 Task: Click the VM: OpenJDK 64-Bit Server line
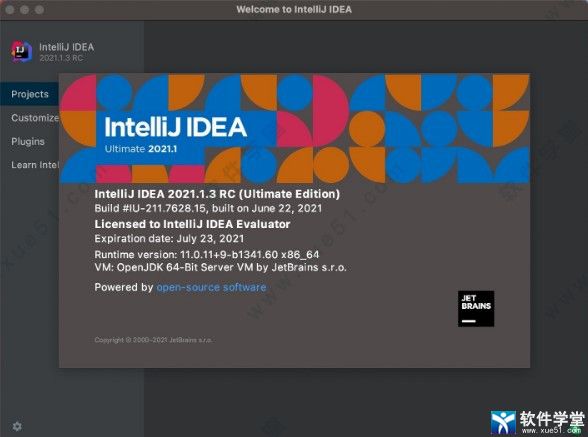point(220,267)
